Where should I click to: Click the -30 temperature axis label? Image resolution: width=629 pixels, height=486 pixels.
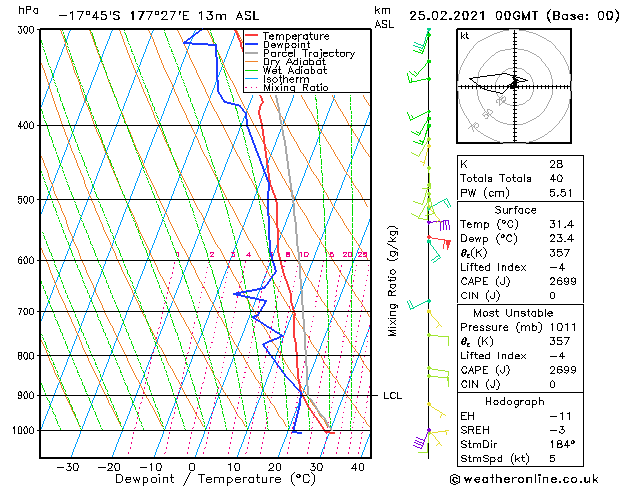(x=67, y=468)
